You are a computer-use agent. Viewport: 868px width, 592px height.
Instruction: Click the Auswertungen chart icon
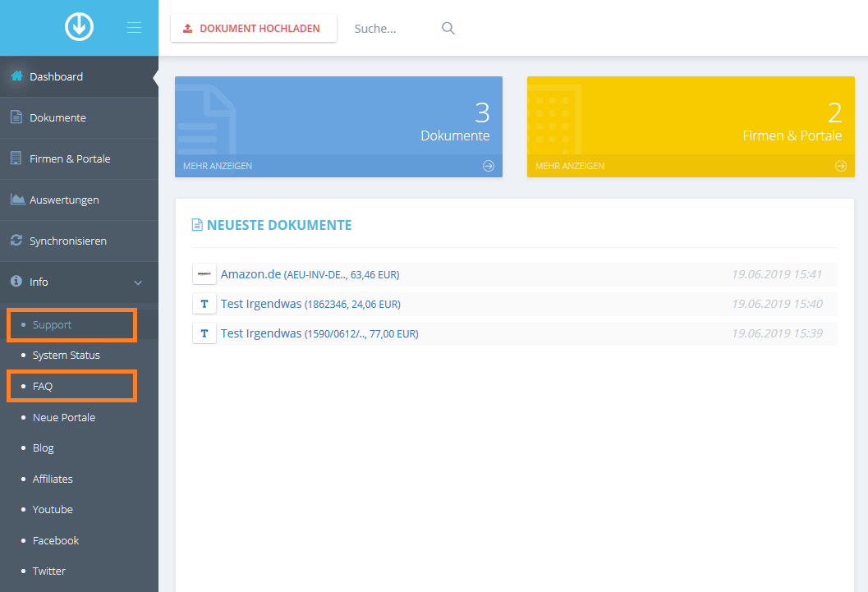click(x=17, y=200)
